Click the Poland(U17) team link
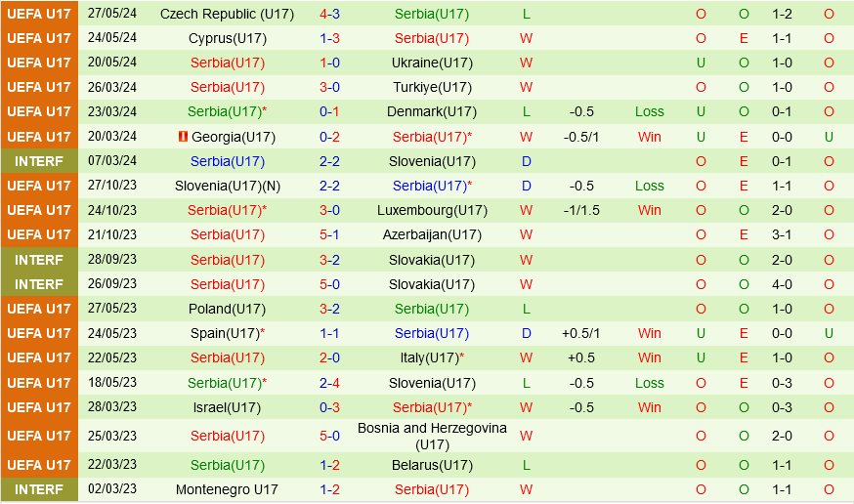This screenshot has height=504, width=854. tap(227, 309)
